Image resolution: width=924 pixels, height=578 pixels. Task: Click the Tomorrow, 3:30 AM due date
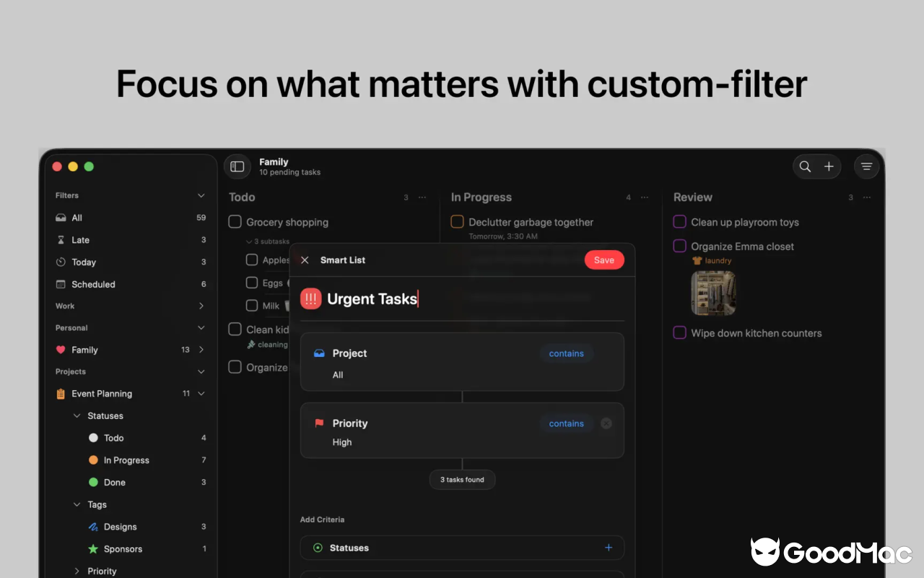(503, 236)
